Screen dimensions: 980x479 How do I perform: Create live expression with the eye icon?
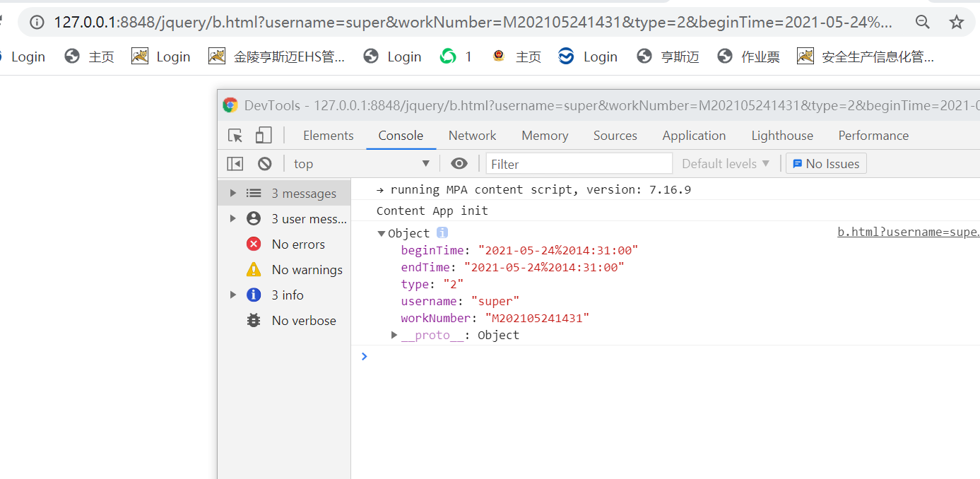(459, 164)
